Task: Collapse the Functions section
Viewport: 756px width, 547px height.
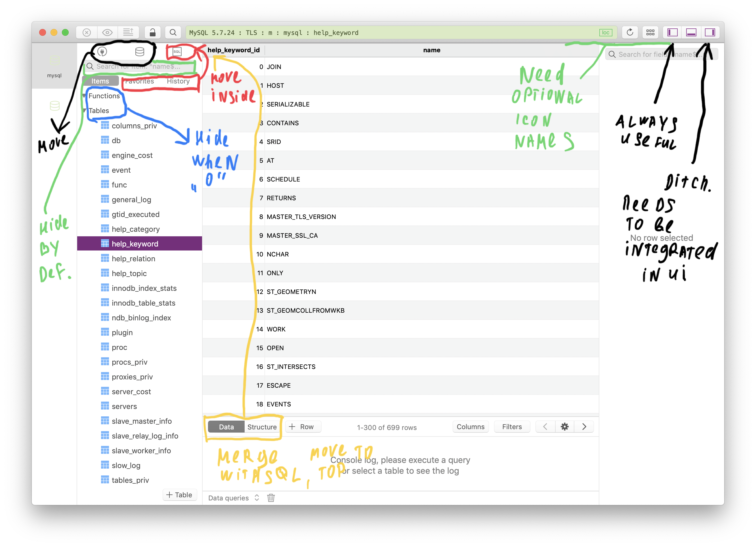Action: (84, 96)
